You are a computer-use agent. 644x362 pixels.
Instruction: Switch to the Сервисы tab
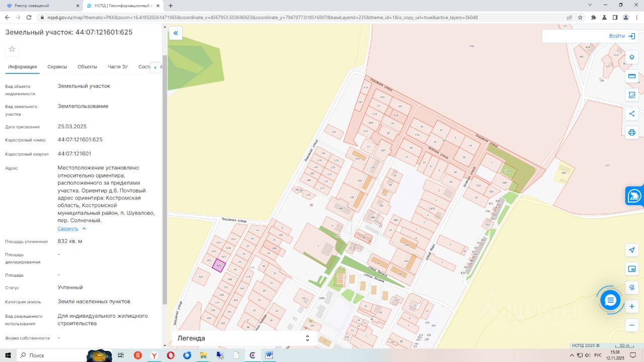57,67
